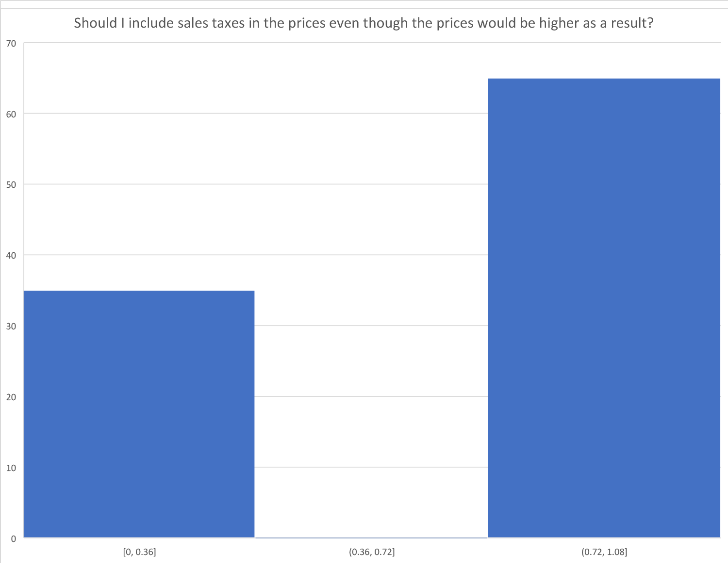Select the 40 value on vertical axis
Image resolution: width=728 pixels, height=571 pixels.
coord(11,256)
